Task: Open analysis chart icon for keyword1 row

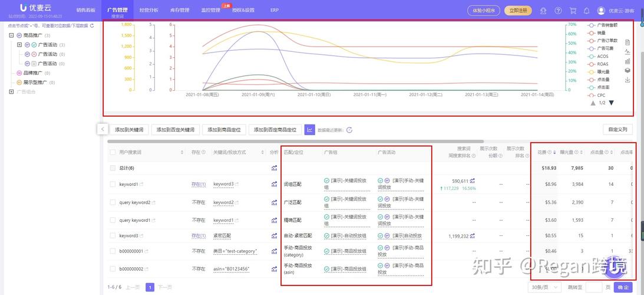Action: (x=274, y=184)
